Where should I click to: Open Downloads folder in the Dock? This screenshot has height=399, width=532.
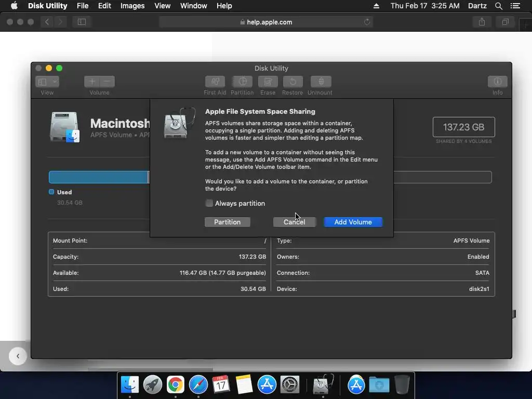tap(379, 385)
